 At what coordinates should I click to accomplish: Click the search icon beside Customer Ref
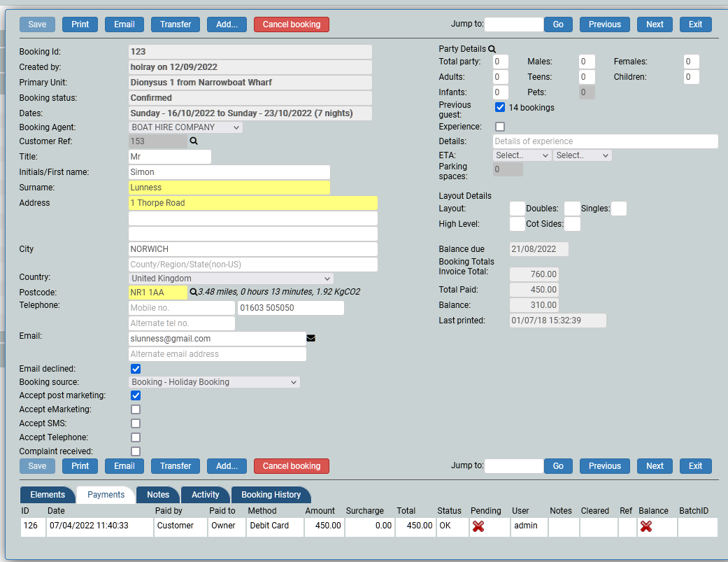coord(194,141)
